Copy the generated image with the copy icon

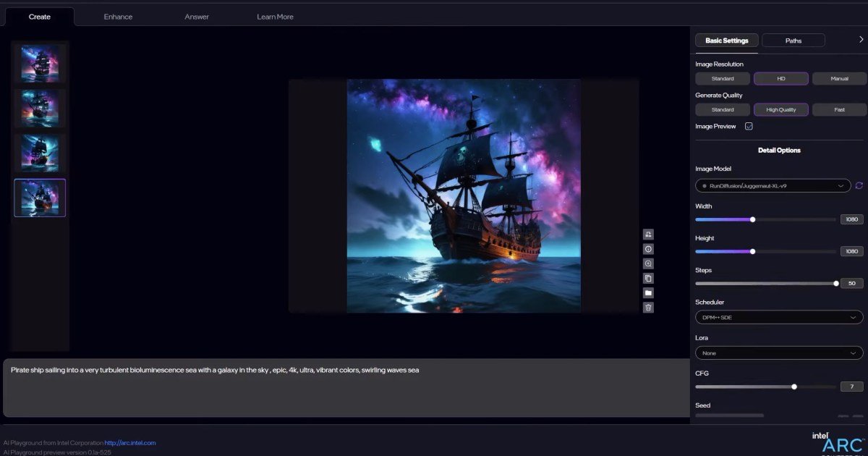coord(648,278)
